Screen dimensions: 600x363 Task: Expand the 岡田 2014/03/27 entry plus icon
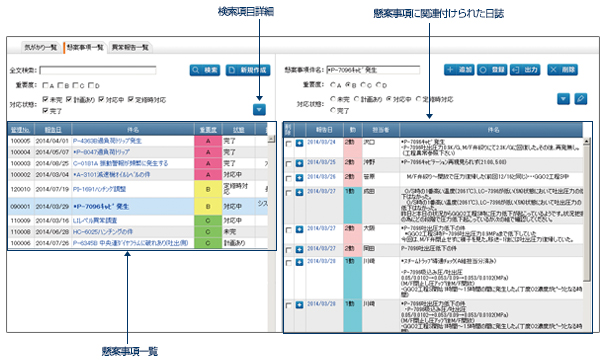[x=299, y=250]
